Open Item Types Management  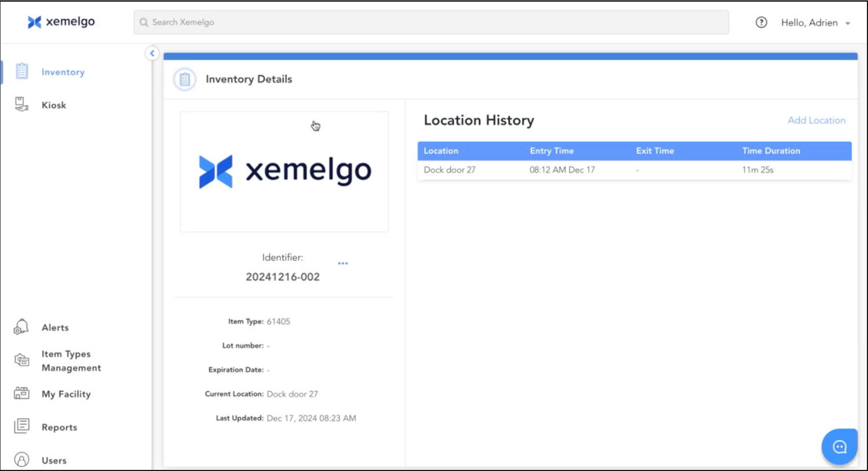pyautogui.click(x=71, y=361)
